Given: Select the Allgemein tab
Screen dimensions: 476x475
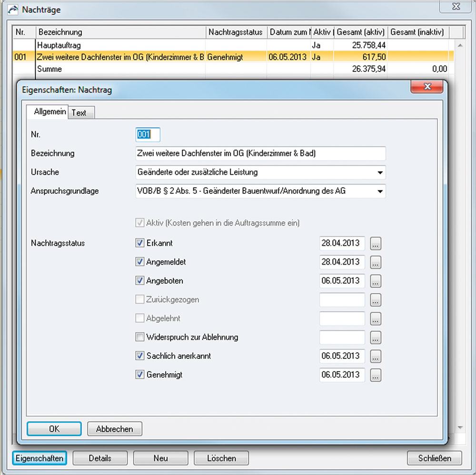Looking at the screenshot, I should (x=50, y=112).
